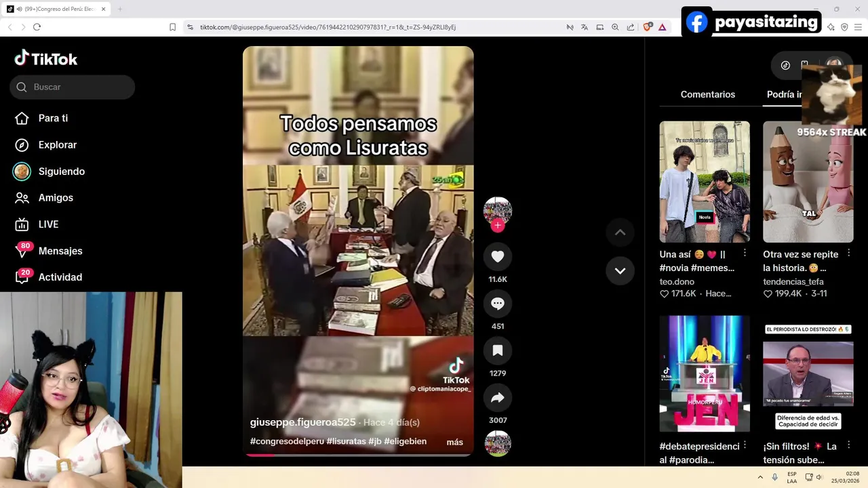Open browser main hamburger menu

(x=857, y=27)
